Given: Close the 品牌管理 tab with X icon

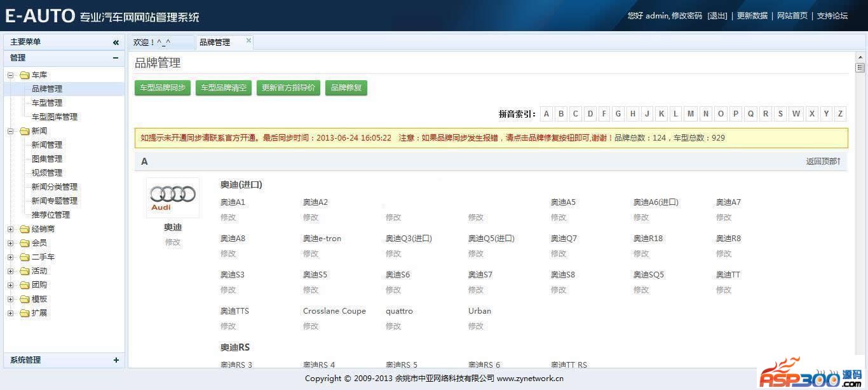Looking at the screenshot, I should point(248,41).
